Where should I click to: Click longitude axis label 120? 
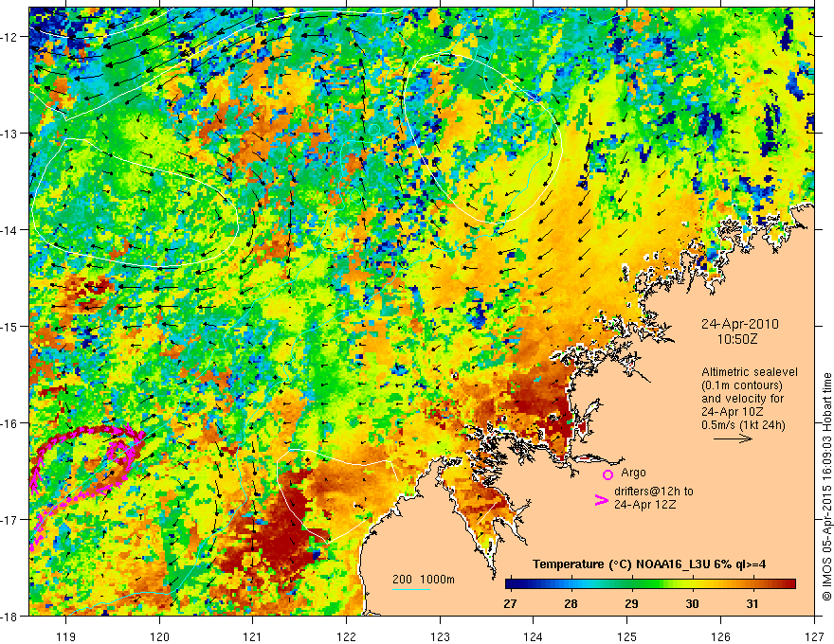(159, 636)
